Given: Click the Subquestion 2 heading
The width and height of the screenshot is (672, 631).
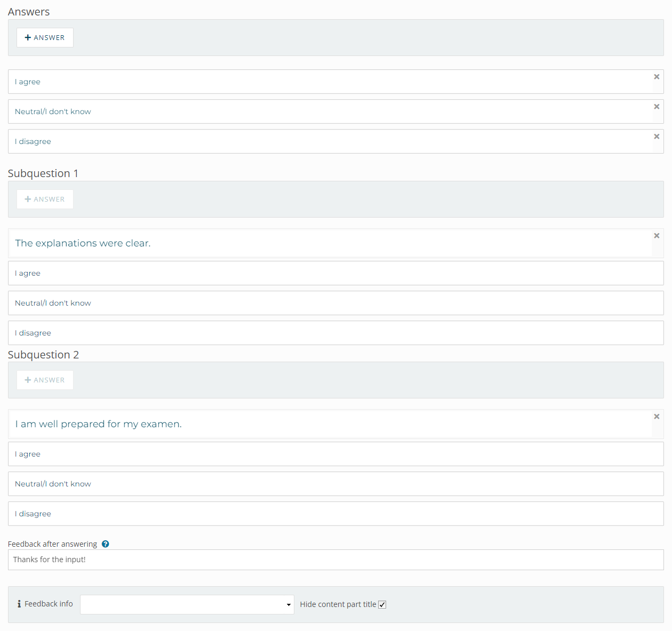Looking at the screenshot, I should point(43,355).
